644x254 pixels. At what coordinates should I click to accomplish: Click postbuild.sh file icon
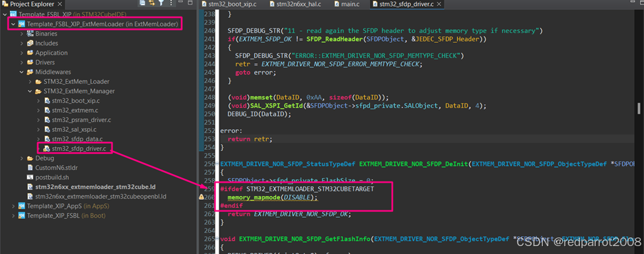pyautogui.click(x=30, y=177)
